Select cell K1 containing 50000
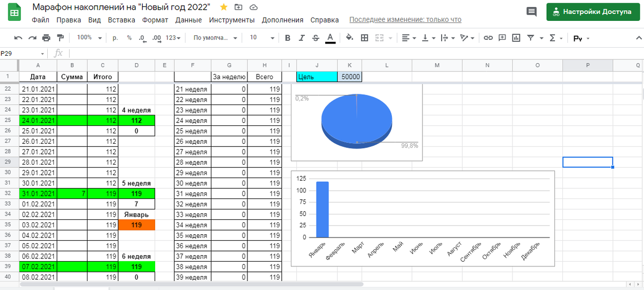 350,77
